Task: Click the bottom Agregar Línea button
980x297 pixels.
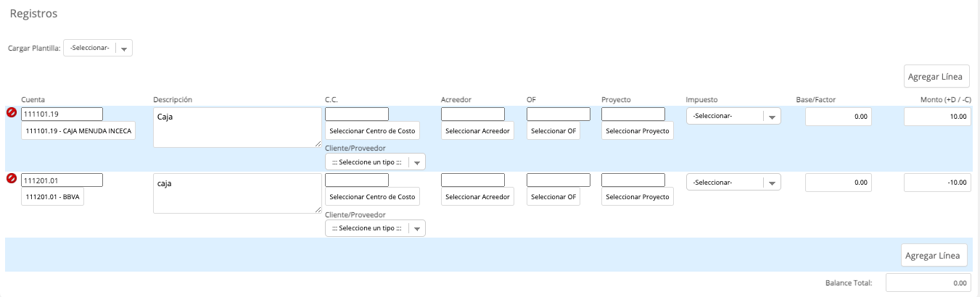Action: click(x=934, y=255)
